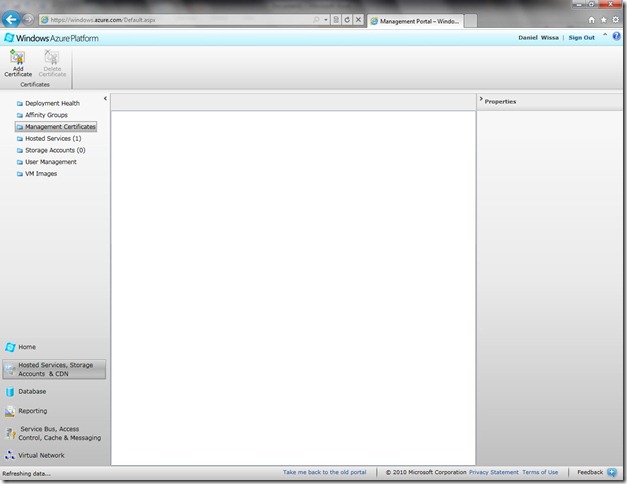Expand the Properties panel arrow
Screen dimensions: 627x484
pyautogui.click(x=481, y=100)
